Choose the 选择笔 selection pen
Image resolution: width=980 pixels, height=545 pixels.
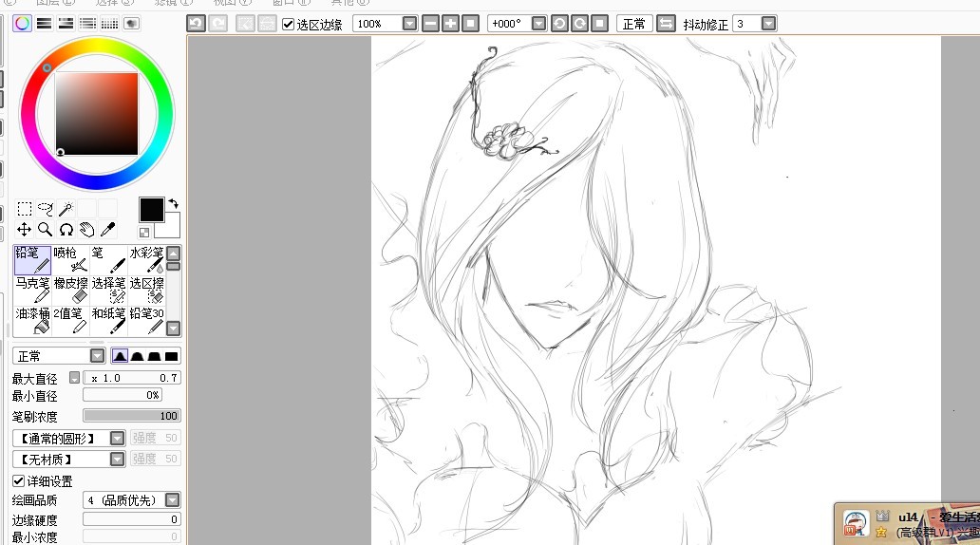(108, 290)
